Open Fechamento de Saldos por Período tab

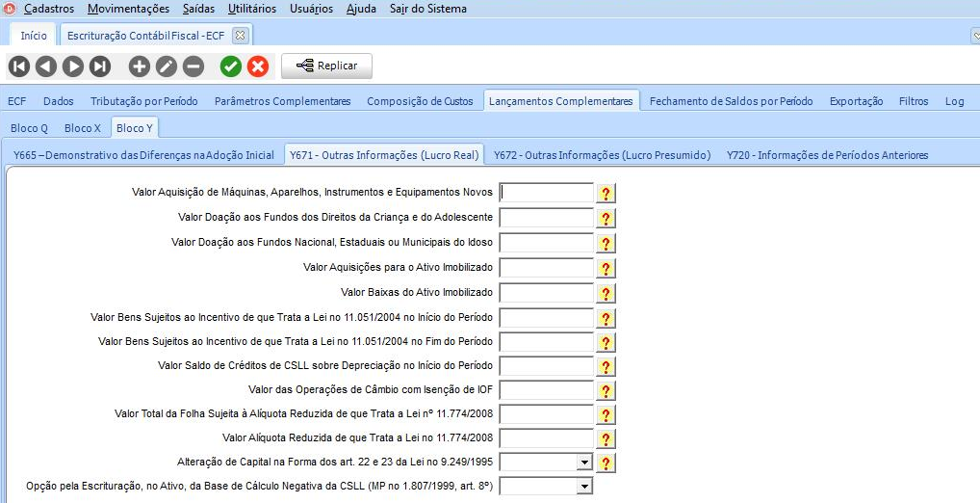pos(732,101)
